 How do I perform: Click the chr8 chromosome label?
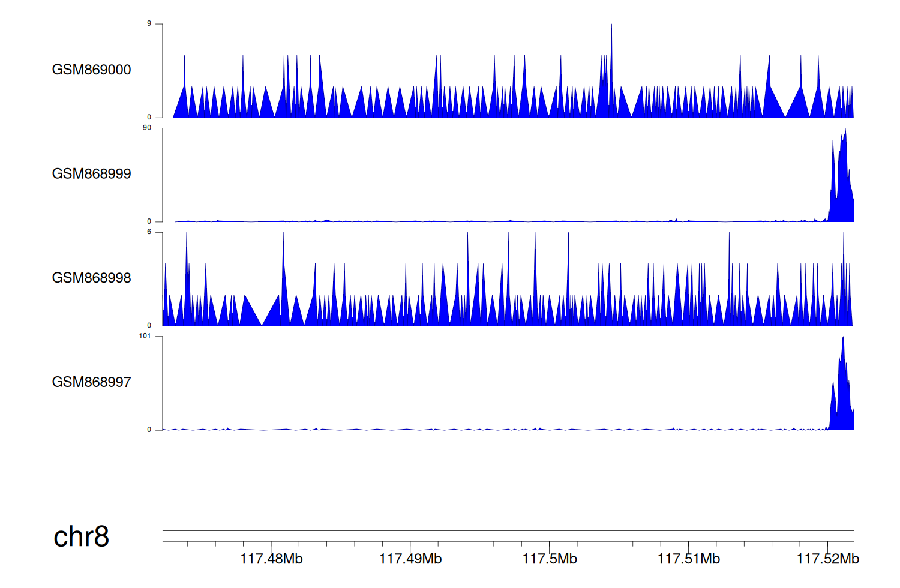(x=81, y=536)
